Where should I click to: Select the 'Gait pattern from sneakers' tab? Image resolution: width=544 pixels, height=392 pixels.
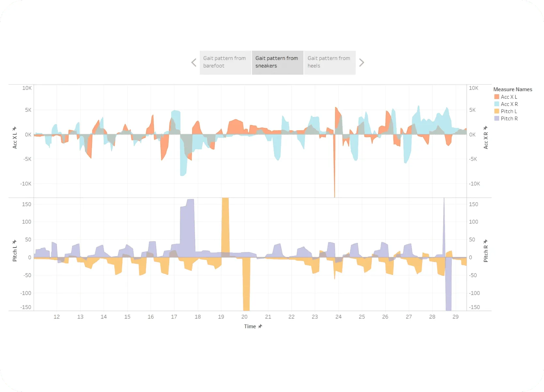[x=277, y=62]
